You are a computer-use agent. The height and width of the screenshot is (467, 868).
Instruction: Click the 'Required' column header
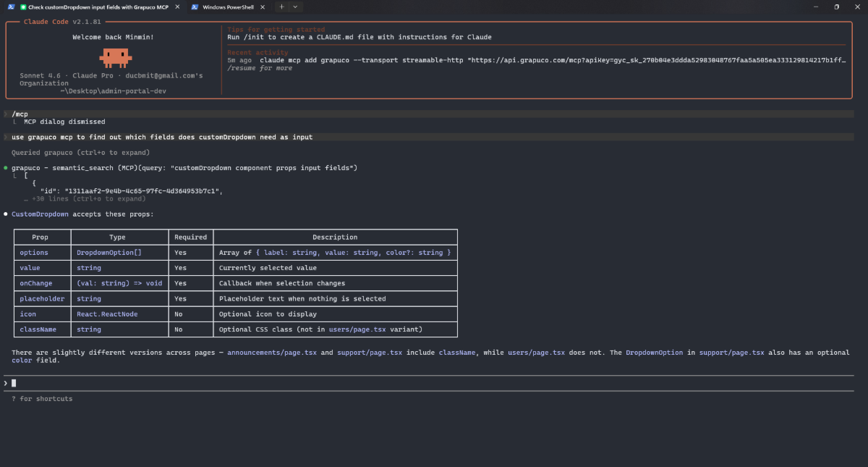tap(191, 237)
